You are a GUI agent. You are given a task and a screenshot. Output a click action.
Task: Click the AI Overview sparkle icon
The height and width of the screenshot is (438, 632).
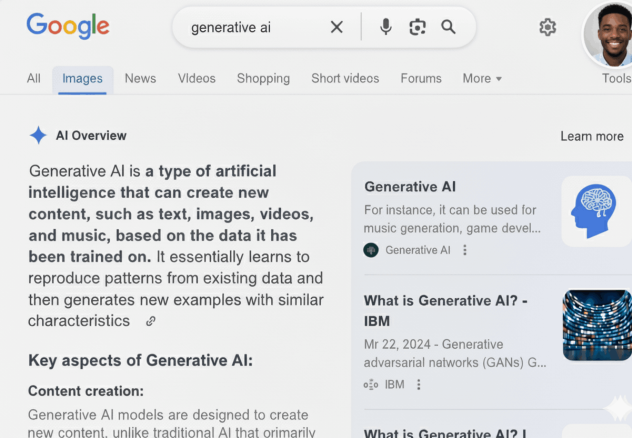tap(38, 135)
